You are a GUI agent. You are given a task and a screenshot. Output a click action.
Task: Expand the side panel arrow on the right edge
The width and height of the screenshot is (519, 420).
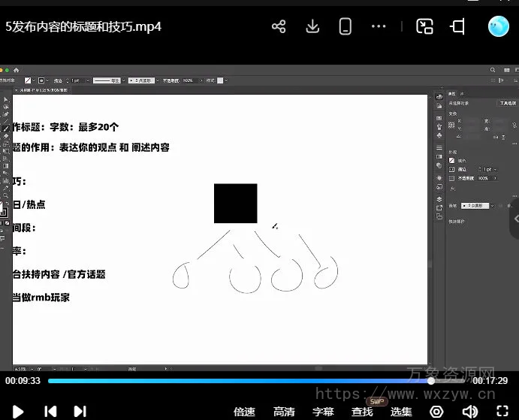click(514, 216)
